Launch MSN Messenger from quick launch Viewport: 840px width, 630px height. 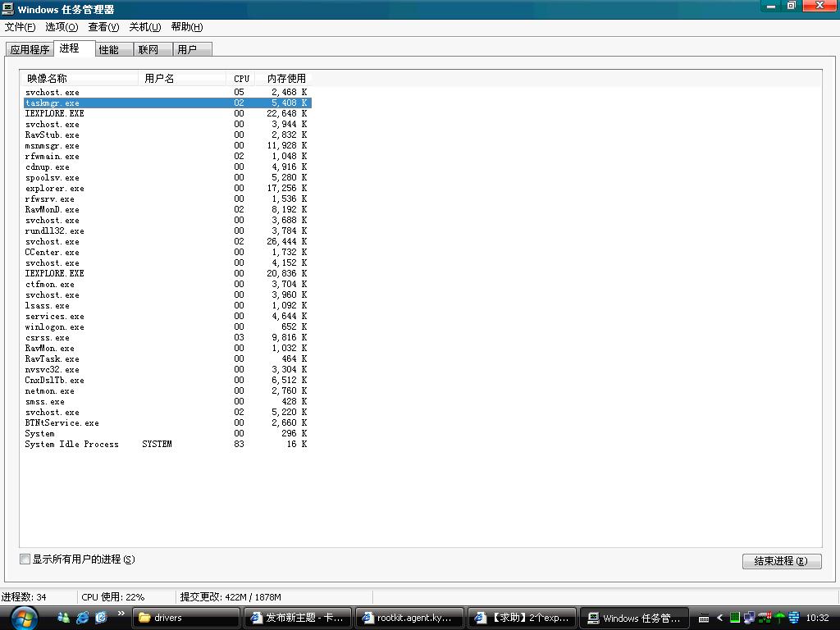coord(63,618)
